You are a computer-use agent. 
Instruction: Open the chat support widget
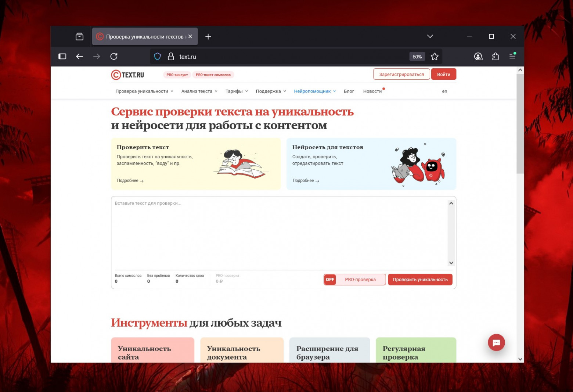pos(496,342)
